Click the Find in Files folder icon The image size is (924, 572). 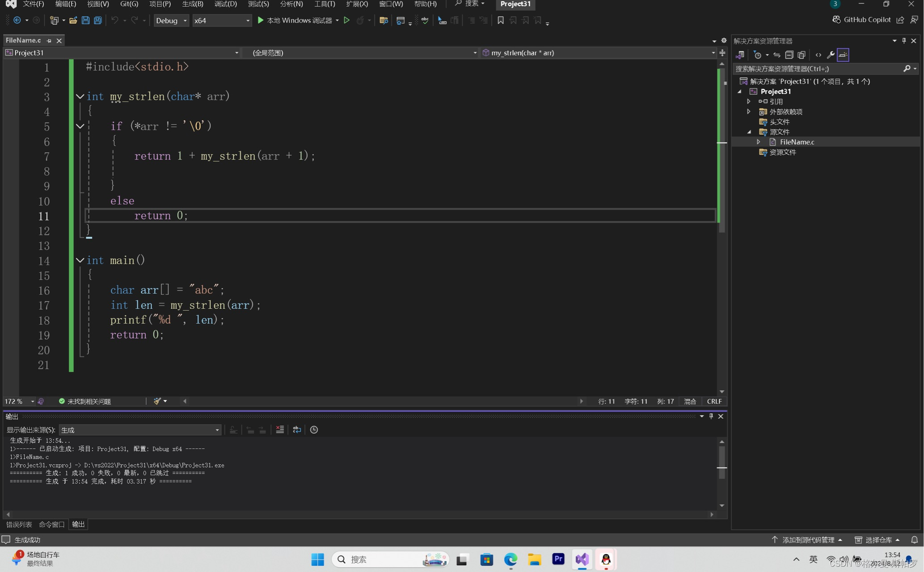(x=383, y=20)
